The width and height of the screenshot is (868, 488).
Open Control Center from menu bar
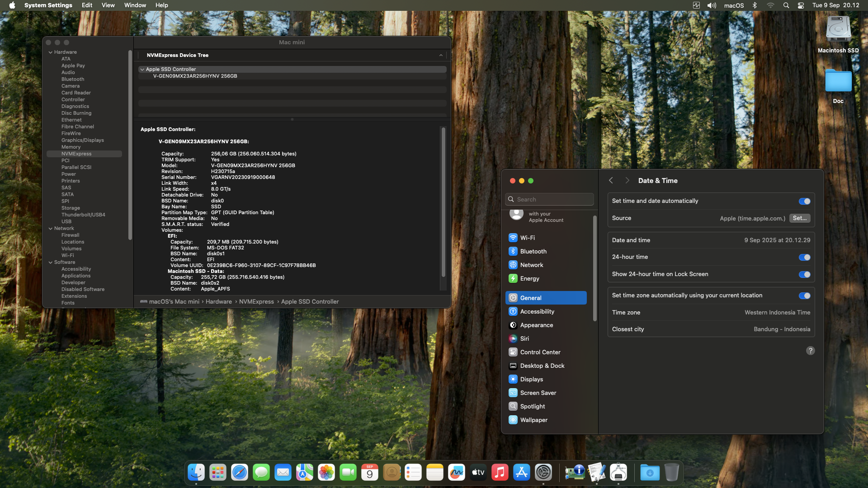click(x=801, y=5)
